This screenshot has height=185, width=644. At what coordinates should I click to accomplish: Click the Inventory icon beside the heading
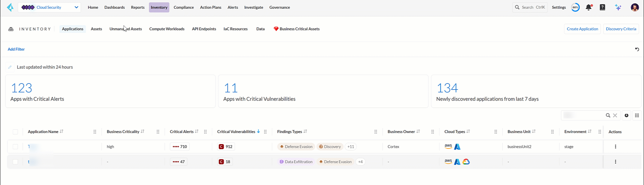point(11,29)
